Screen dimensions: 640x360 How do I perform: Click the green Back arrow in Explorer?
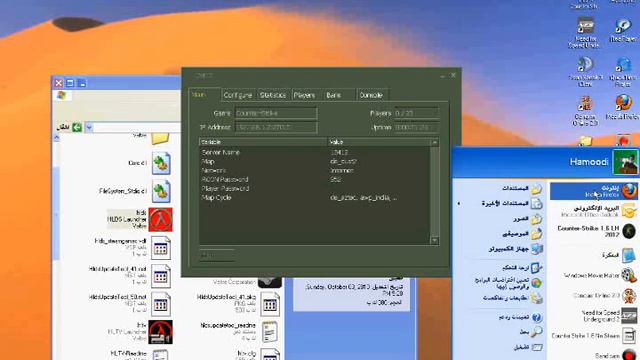pos(77,127)
